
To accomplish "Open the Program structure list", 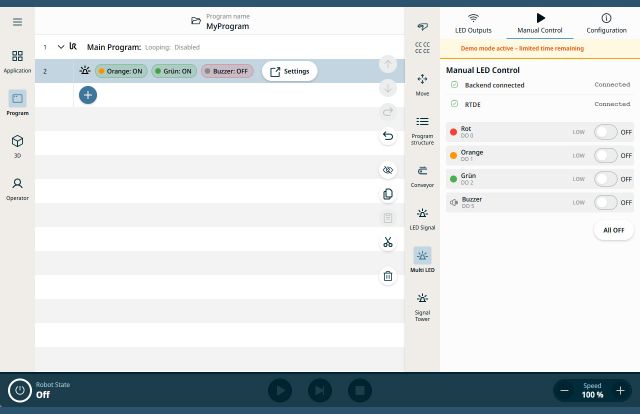I will coord(422,127).
